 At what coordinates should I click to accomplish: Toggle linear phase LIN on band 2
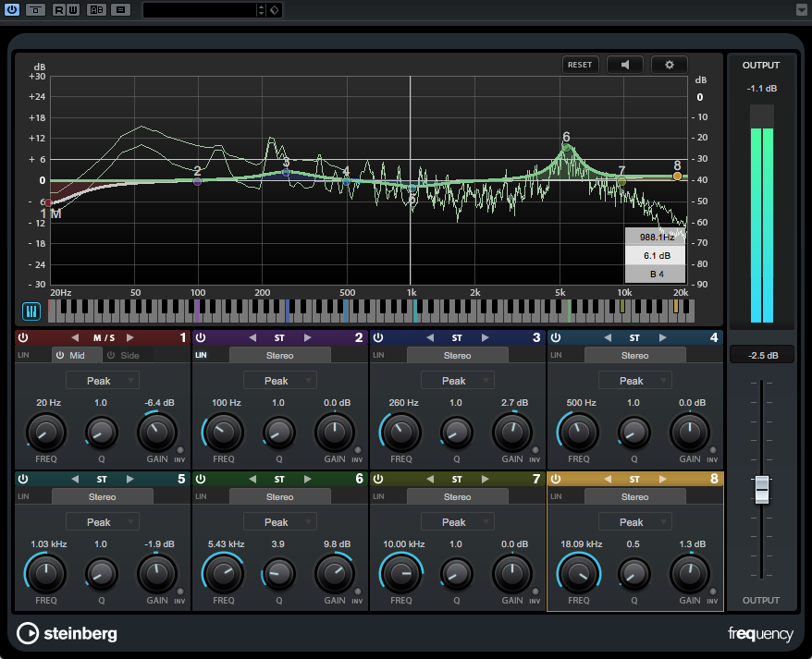point(201,355)
